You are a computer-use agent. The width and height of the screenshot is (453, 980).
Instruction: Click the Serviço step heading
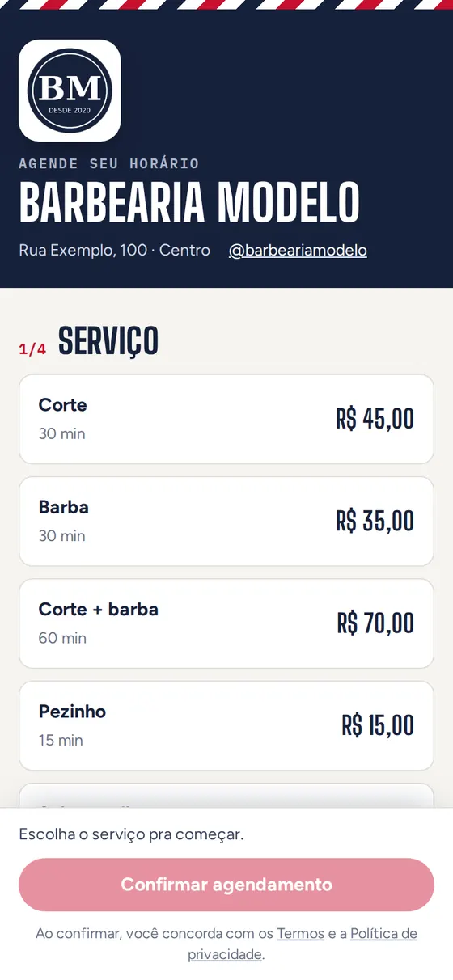tap(108, 342)
